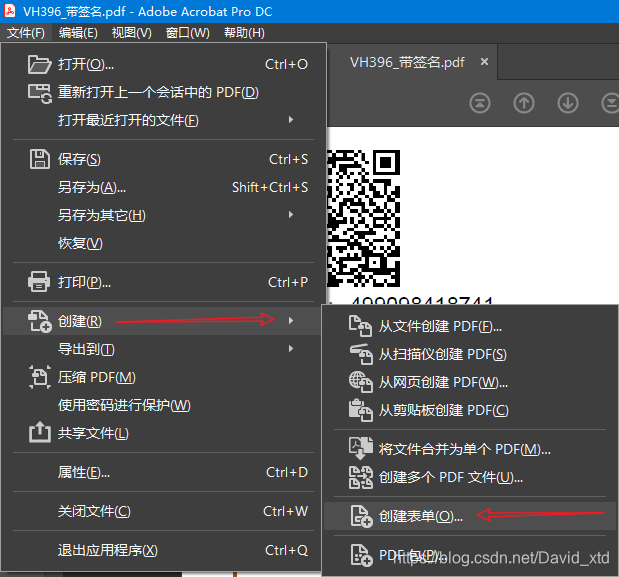Click the Compress PDF icon
This screenshot has height=577, width=619.
coord(39,377)
